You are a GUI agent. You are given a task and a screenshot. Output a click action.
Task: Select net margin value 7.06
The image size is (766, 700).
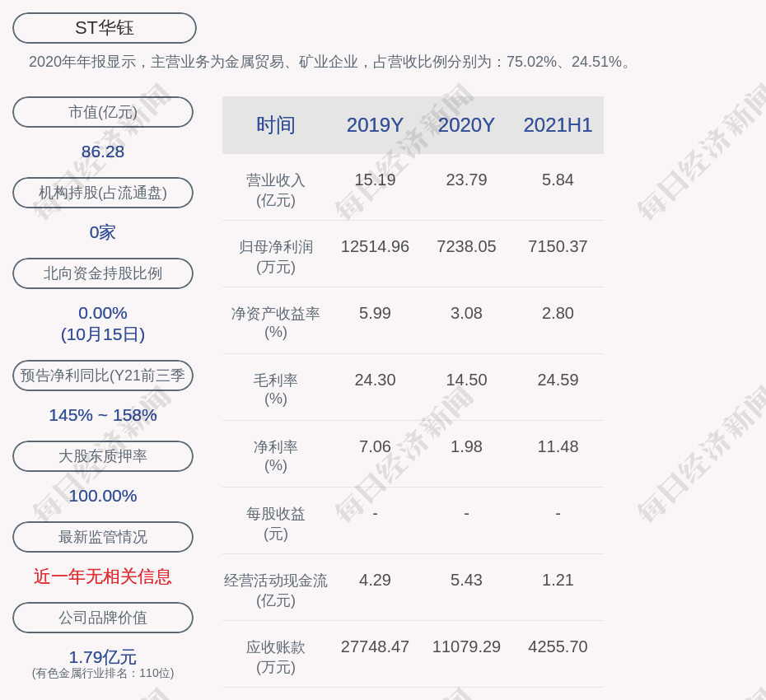point(375,446)
